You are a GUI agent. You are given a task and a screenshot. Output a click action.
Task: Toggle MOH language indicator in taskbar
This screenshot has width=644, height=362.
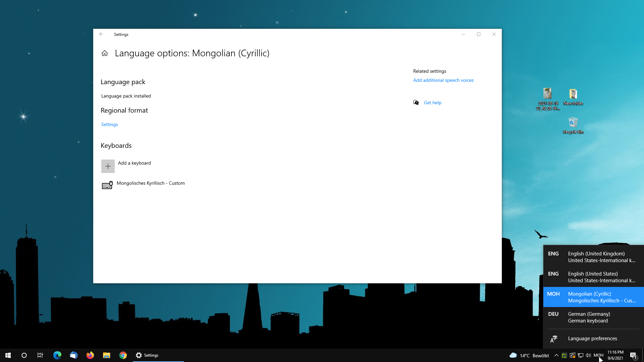(x=598, y=355)
